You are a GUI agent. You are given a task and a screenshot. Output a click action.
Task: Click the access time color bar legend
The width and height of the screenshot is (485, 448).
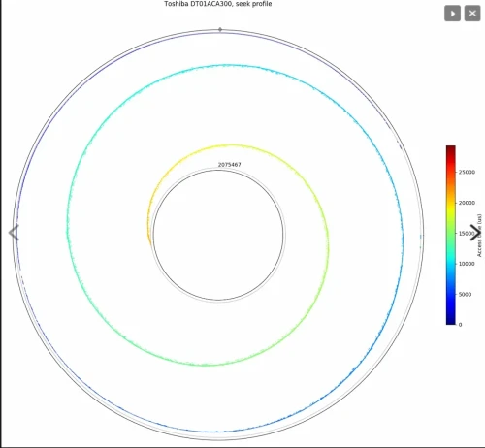coord(451,235)
